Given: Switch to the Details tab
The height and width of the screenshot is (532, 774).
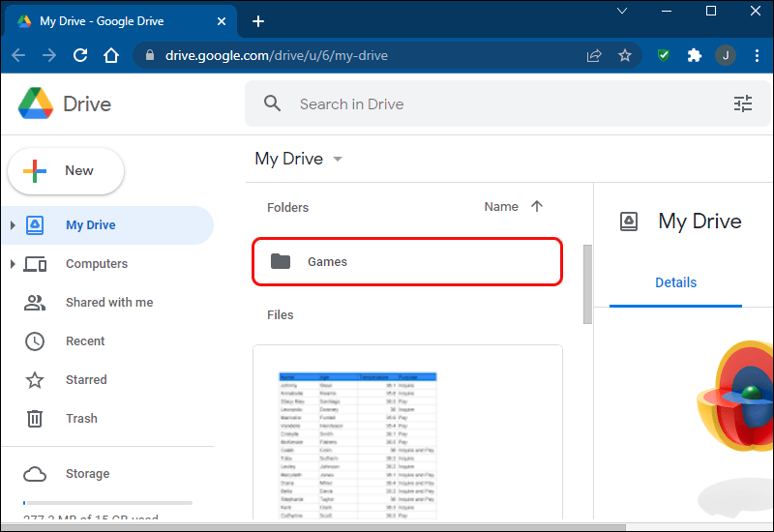Looking at the screenshot, I should click(675, 282).
